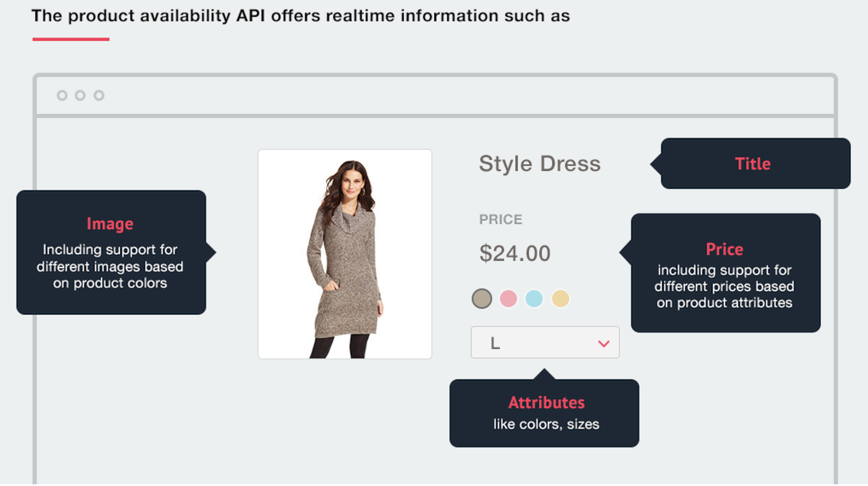Click the first browser window circle
Screen dimensions: 868x486
[62, 96]
